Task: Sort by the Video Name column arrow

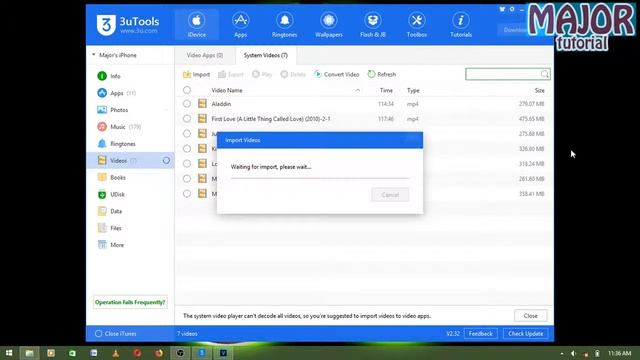Action: [358, 90]
